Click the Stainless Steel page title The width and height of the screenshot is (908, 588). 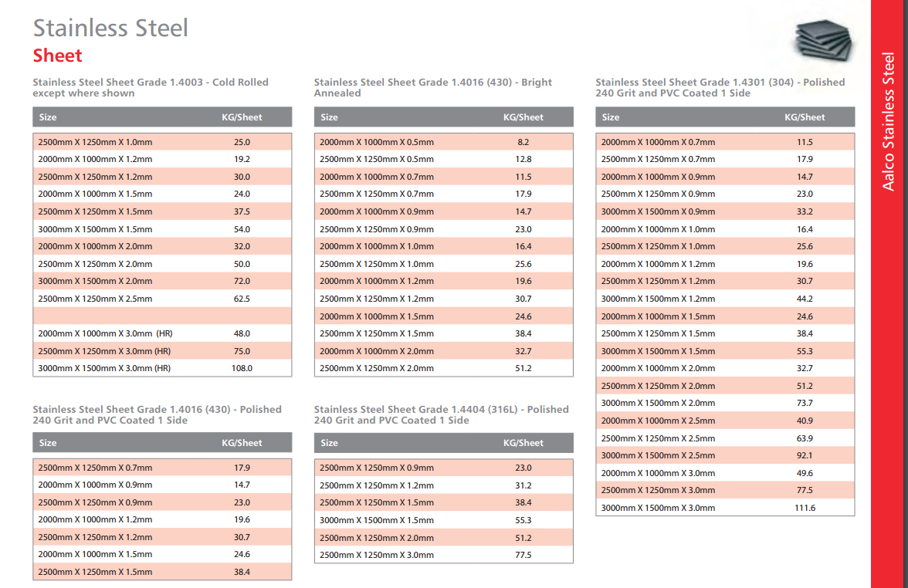[110, 28]
